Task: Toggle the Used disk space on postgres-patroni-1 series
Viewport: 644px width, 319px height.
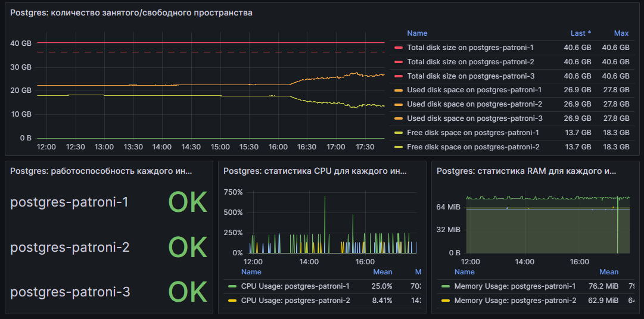Action: [x=474, y=90]
